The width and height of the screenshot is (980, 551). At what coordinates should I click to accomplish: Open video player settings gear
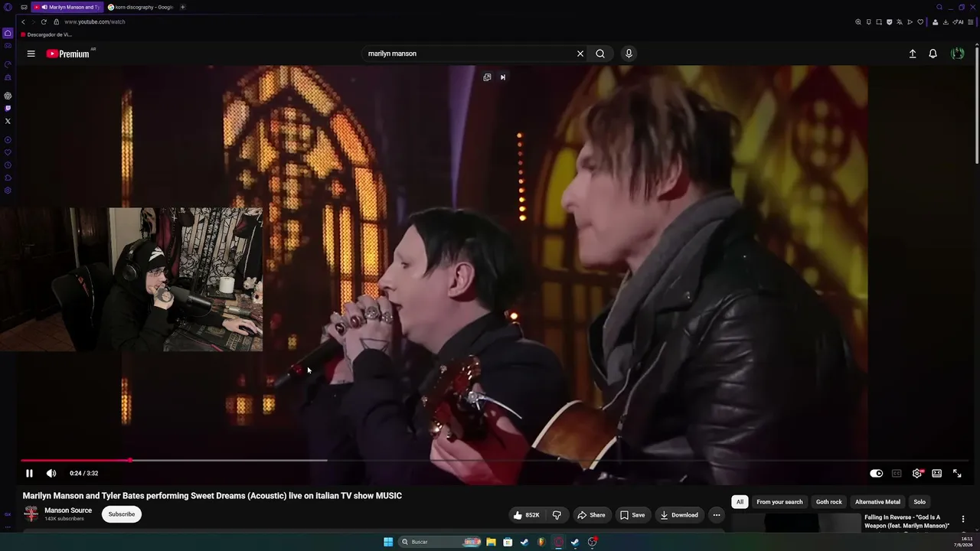pyautogui.click(x=917, y=473)
